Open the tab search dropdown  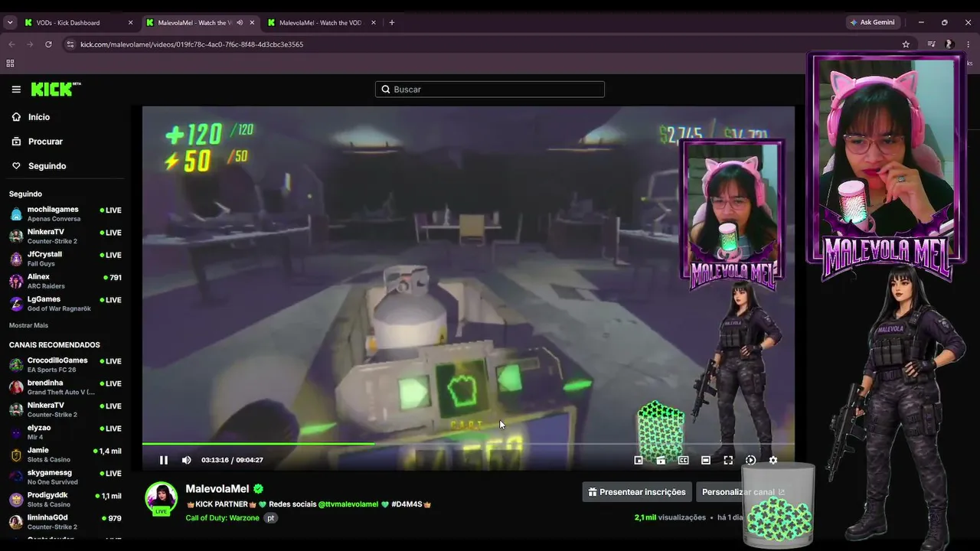pyautogui.click(x=10, y=23)
